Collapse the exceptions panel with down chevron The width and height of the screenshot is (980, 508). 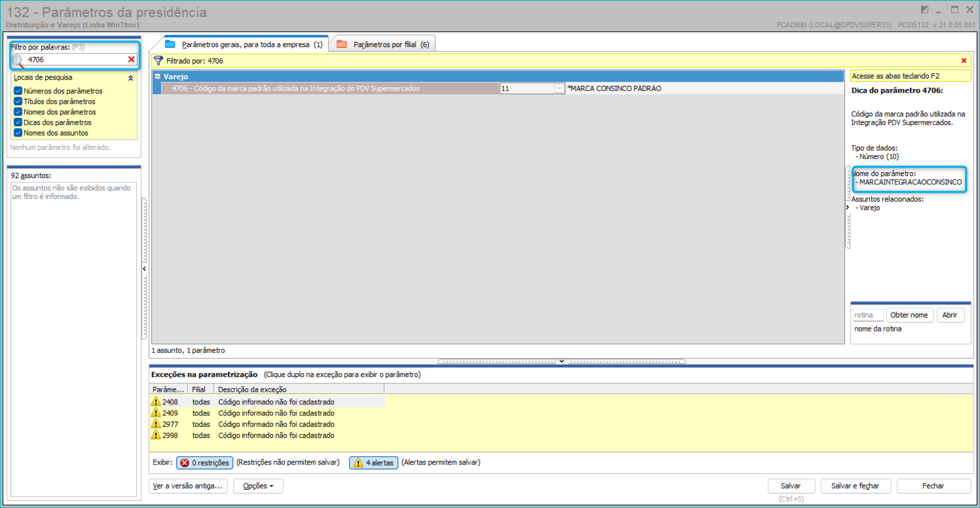(x=561, y=361)
